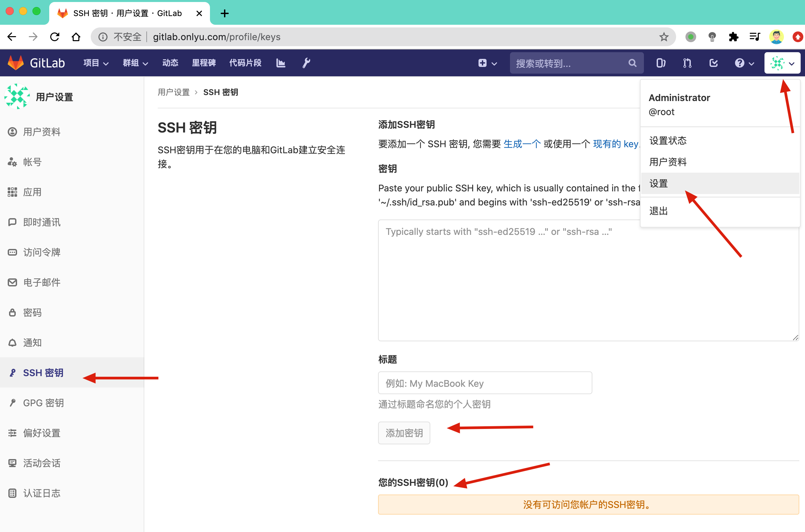Go to browser home page
The height and width of the screenshot is (532, 805).
coord(76,37)
